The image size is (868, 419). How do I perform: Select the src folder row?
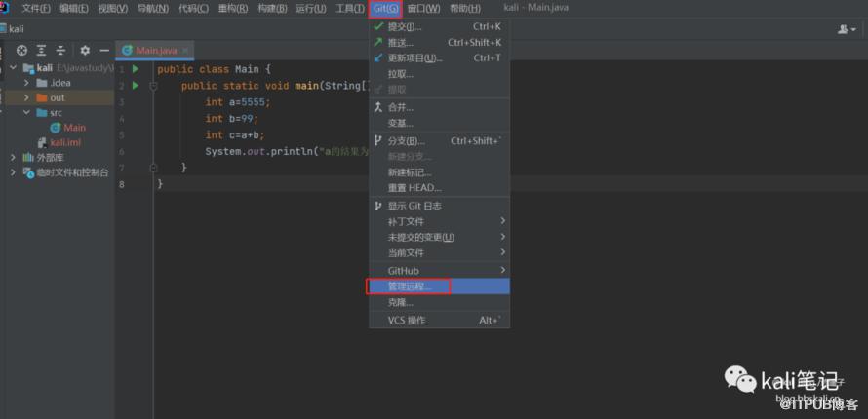click(x=58, y=113)
